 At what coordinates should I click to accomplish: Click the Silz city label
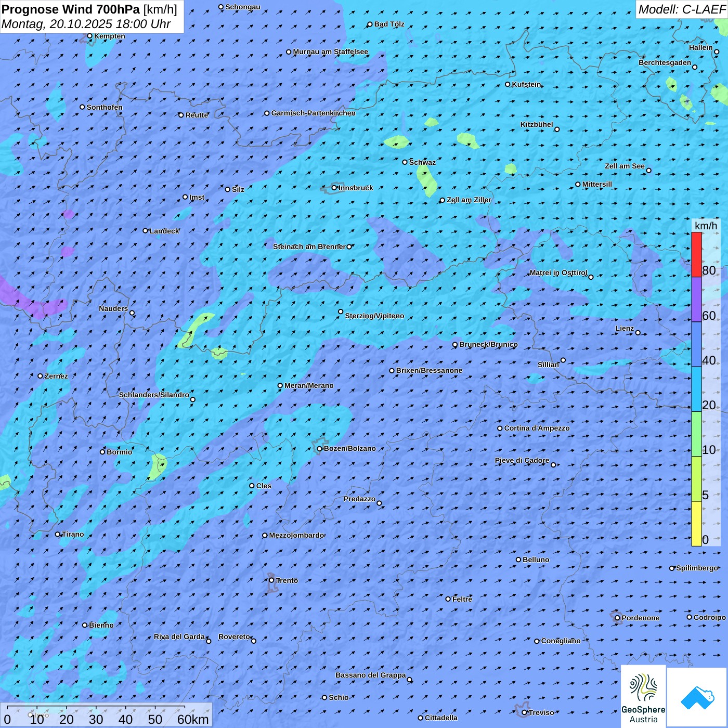[x=238, y=189]
